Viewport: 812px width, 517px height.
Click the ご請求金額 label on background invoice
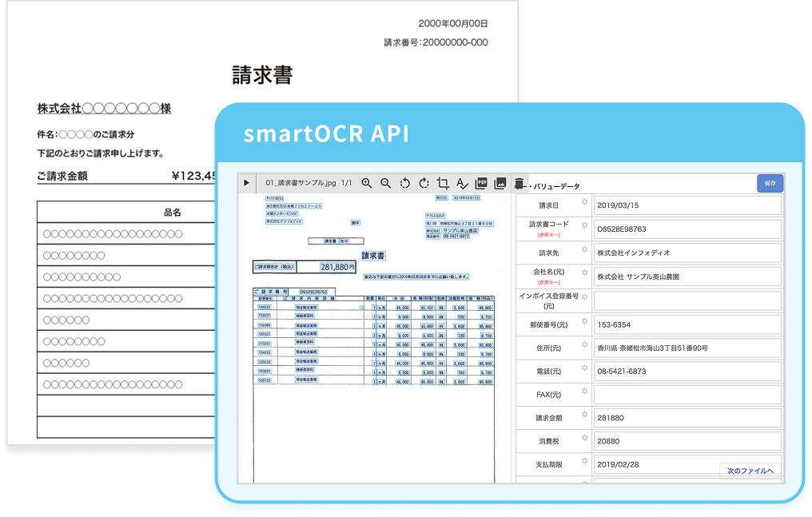pyautogui.click(x=62, y=176)
